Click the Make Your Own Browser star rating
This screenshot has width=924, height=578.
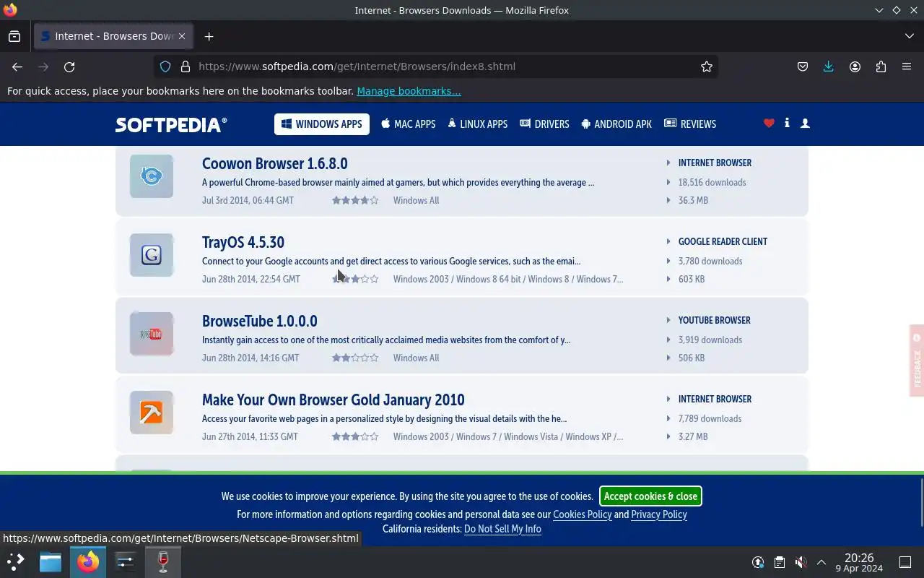(x=355, y=436)
